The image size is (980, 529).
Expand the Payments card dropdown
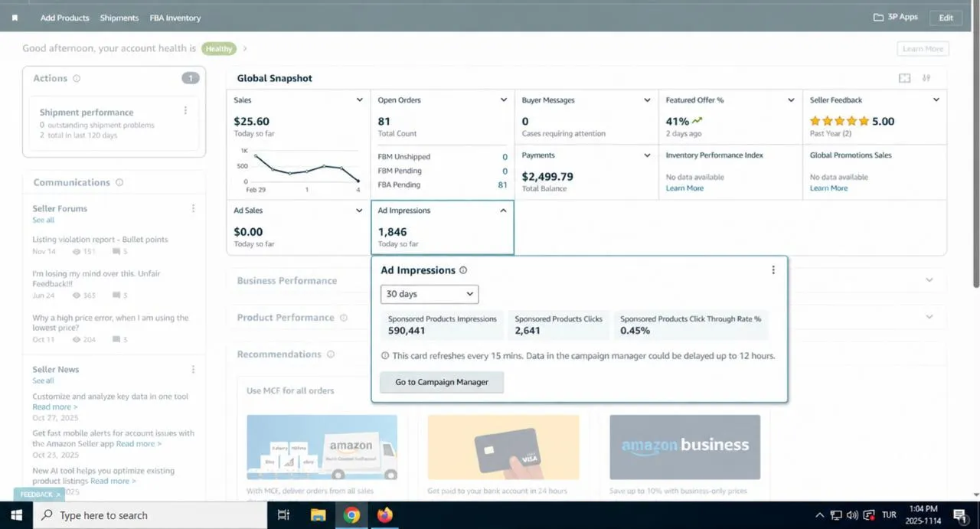click(648, 155)
